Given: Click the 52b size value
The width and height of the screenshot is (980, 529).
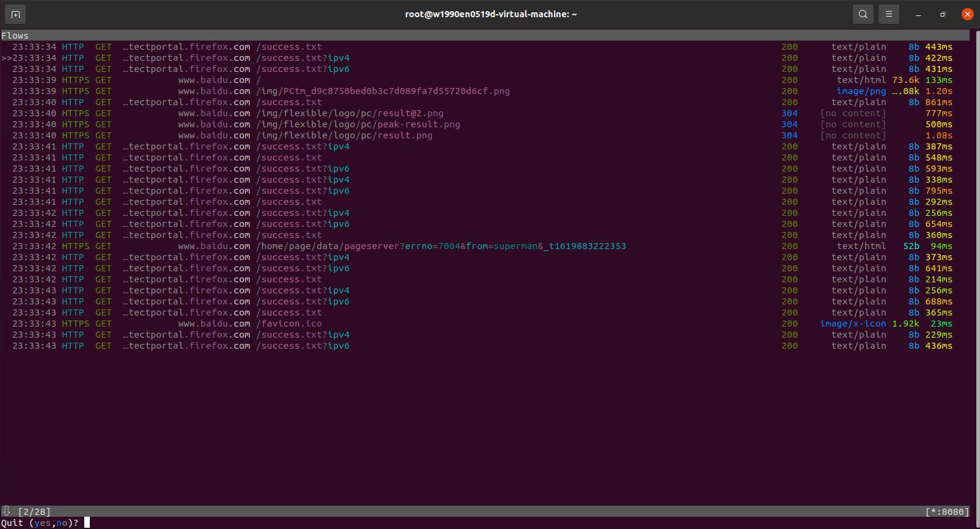Looking at the screenshot, I should [911, 246].
